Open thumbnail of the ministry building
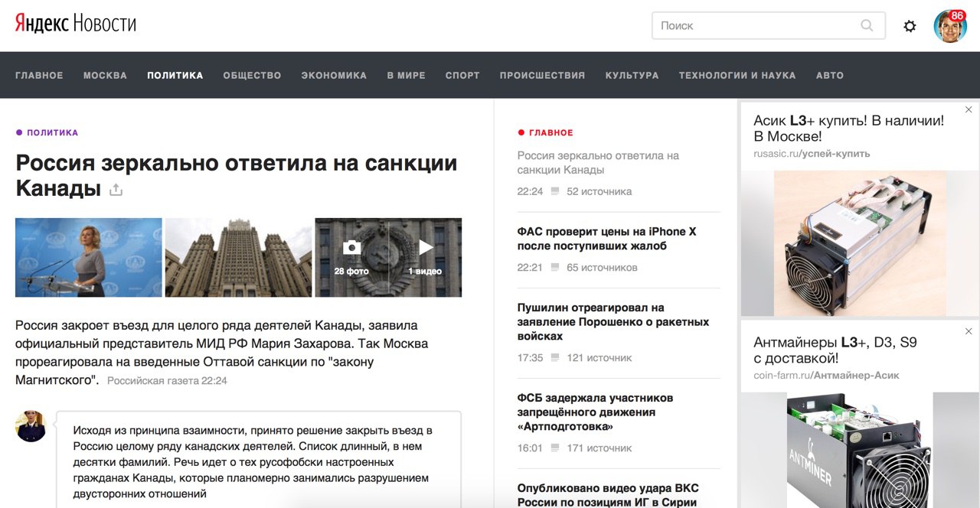This screenshot has width=980, height=508. tap(239, 257)
